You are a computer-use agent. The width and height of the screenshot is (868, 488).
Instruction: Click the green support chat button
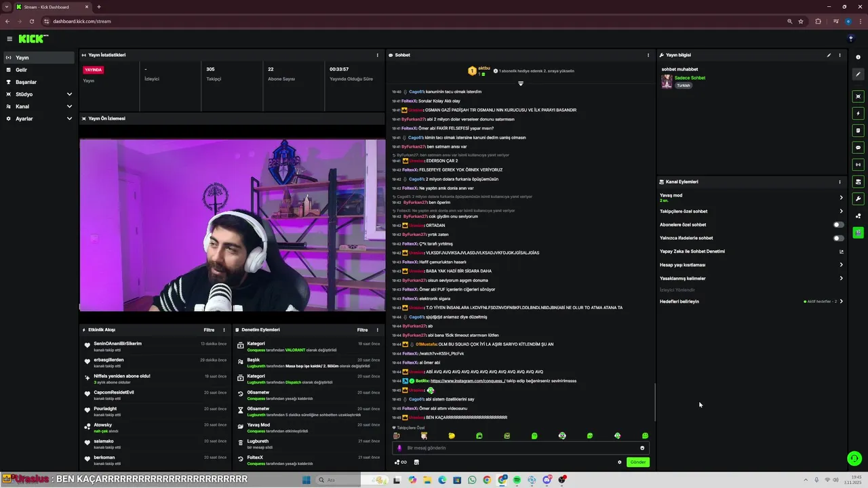[x=854, y=459]
